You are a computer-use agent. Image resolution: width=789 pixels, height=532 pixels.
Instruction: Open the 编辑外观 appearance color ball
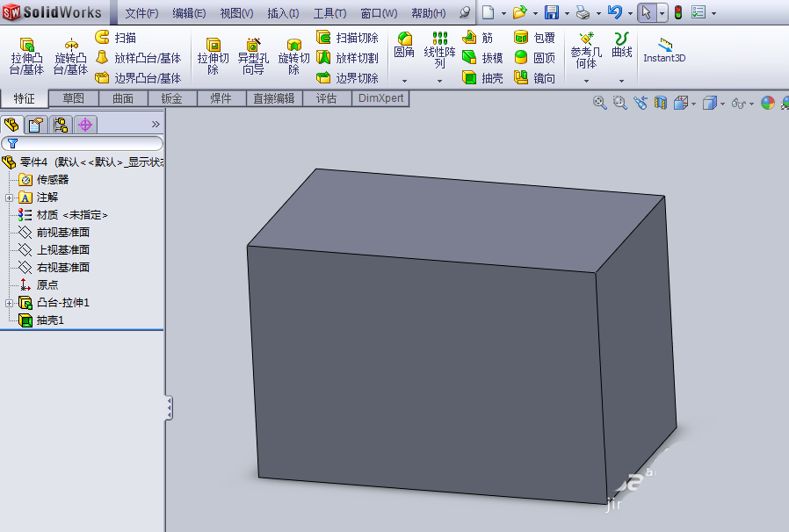tap(767, 103)
